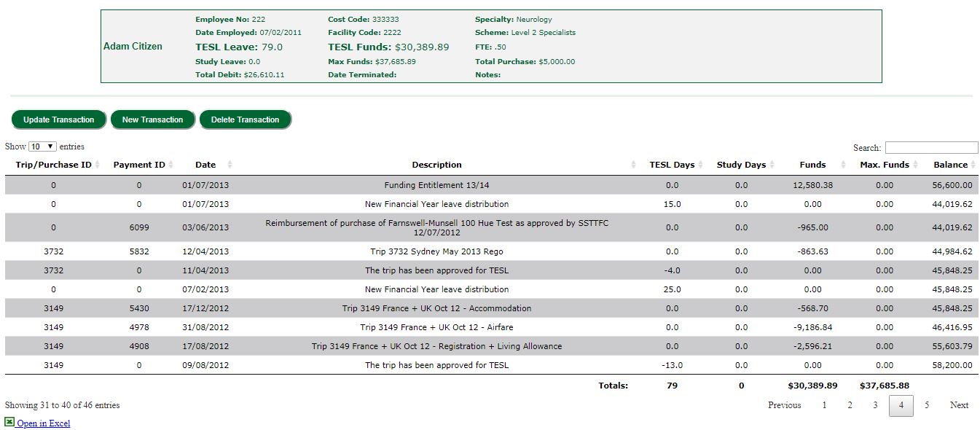Image resolution: width=980 pixels, height=430 pixels.
Task: Go to the Previous page
Action: [x=784, y=405]
